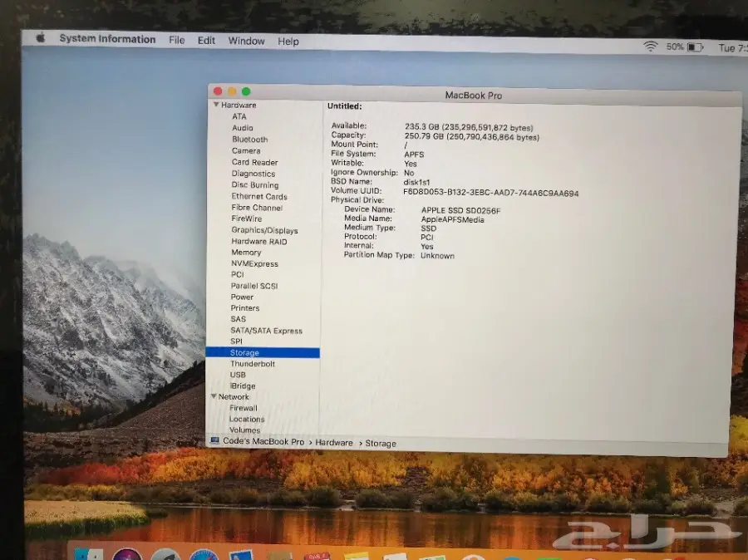The height and width of the screenshot is (560, 748).
Task: Click the Wi-Fi status icon
Action: pyautogui.click(x=650, y=47)
